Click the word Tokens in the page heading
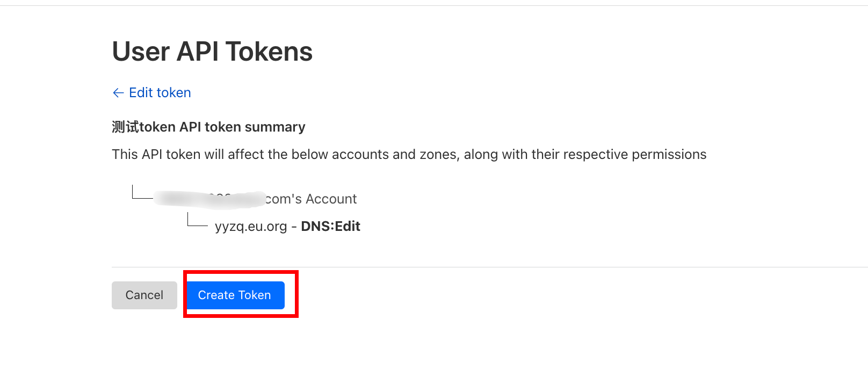Screen dimensions: 868x392 coord(269,52)
